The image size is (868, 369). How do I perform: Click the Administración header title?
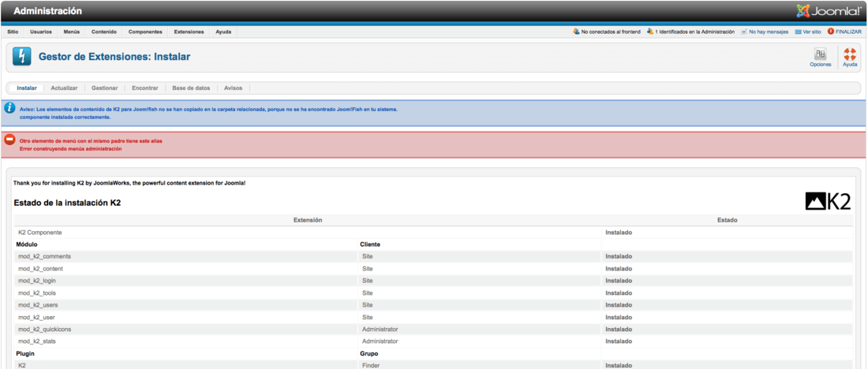click(47, 11)
